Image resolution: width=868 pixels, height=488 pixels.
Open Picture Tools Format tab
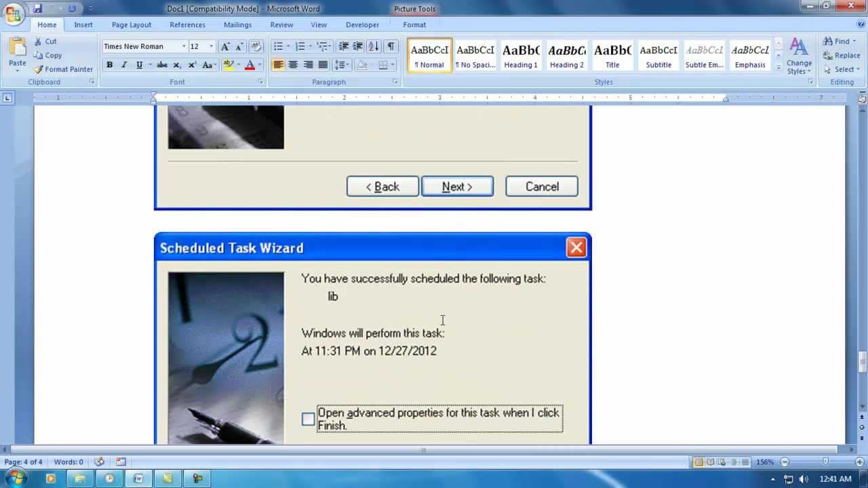click(x=414, y=24)
